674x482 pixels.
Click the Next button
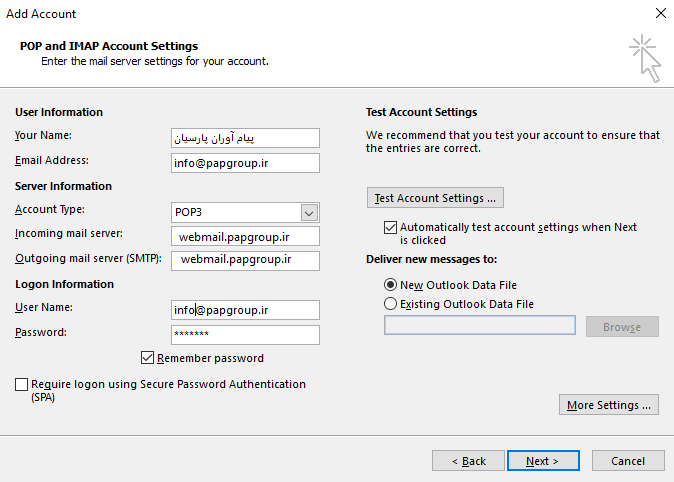[544, 461]
